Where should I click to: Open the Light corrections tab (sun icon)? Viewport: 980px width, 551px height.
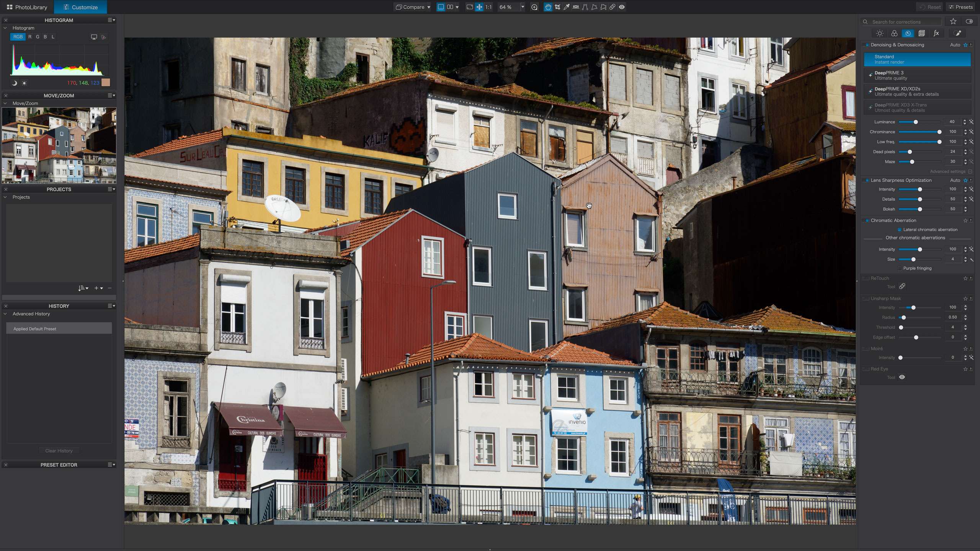click(x=880, y=33)
